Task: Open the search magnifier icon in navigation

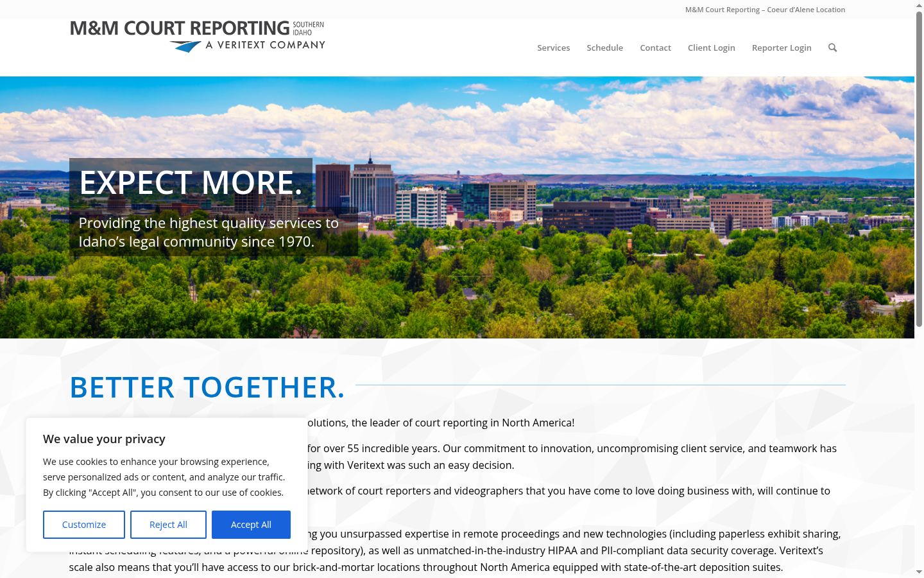Action: pos(832,48)
